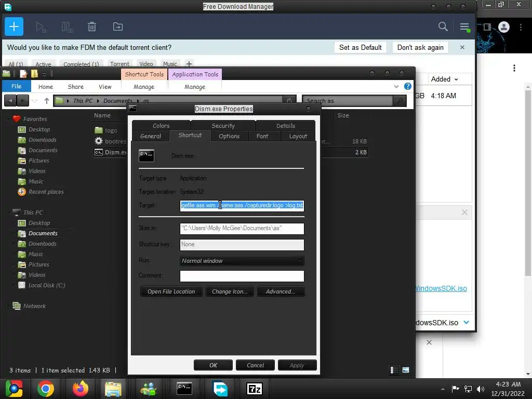Screen dimensions: 532x399
Task: Switch to Details tab in Properties
Action: coord(286,126)
